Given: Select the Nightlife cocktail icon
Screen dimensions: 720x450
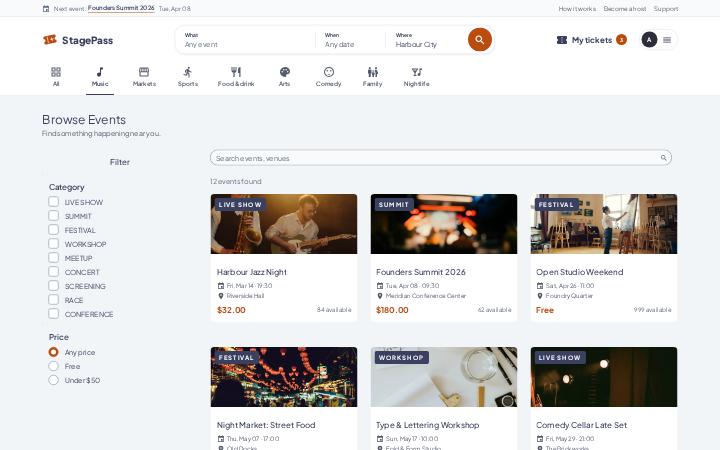Looking at the screenshot, I should tap(416, 72).
